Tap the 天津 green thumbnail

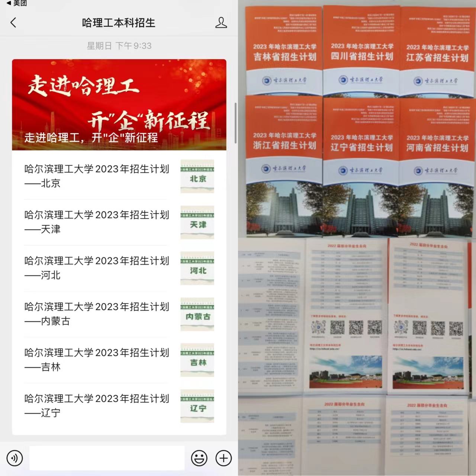(x=197, y=222)
